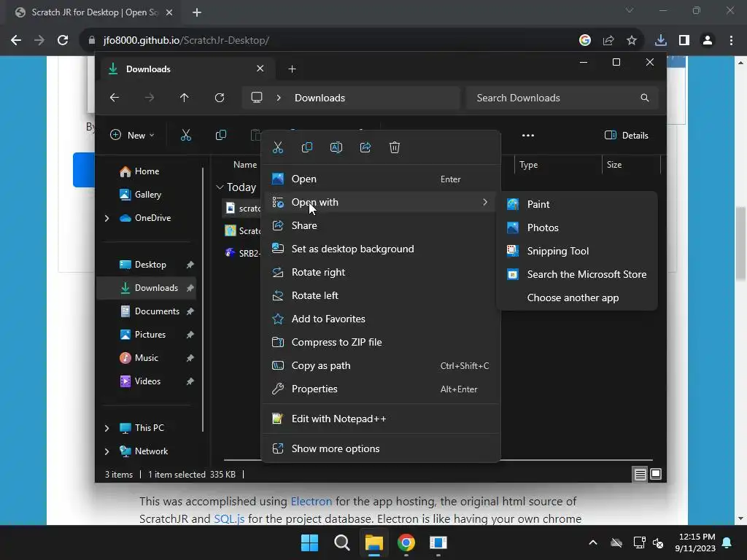Close the Downloads Explorer tab

point(260,69)
